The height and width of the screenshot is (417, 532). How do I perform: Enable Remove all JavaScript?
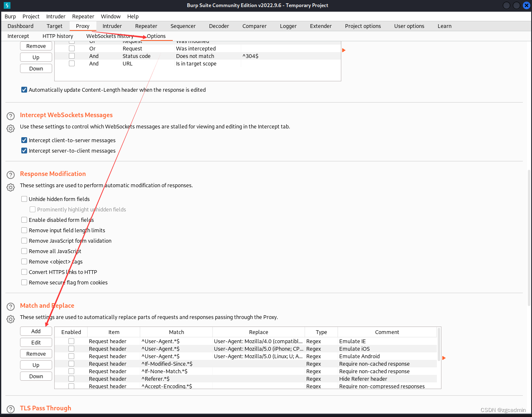point(24,251)
